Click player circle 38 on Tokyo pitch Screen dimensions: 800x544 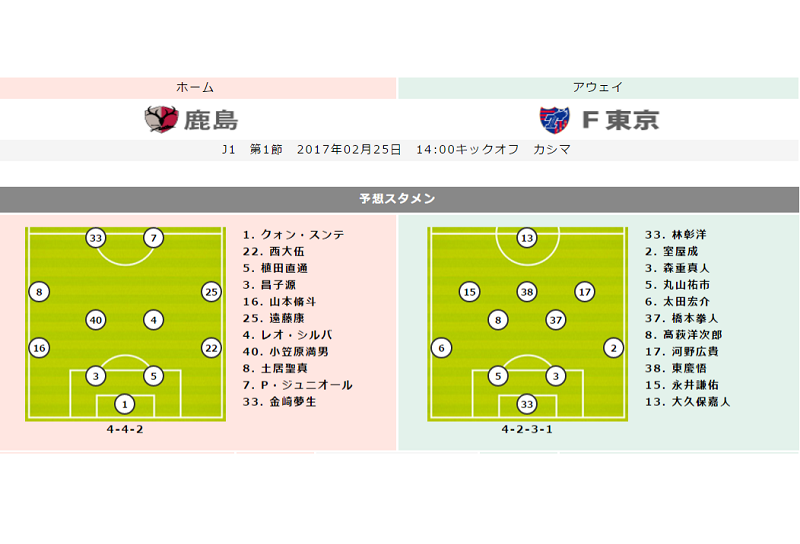pos(527,292)
